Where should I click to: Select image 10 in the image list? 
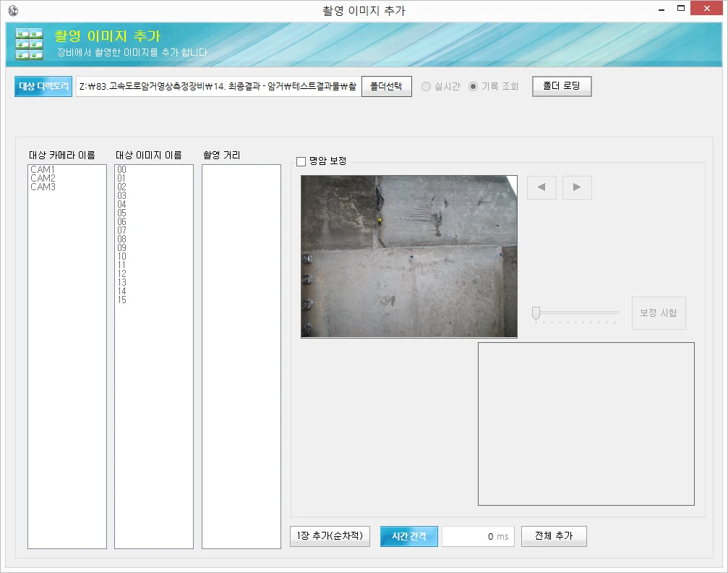(x=121, y=257)
